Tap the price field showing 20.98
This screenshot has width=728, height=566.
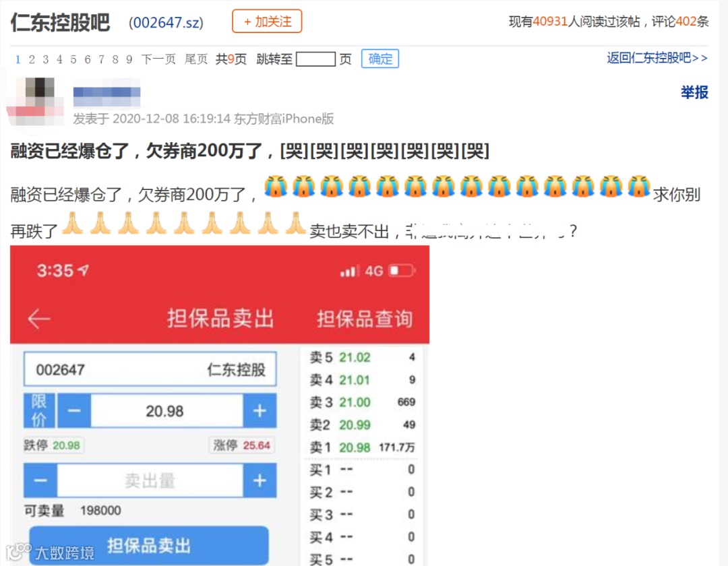[x=166, y=410]
